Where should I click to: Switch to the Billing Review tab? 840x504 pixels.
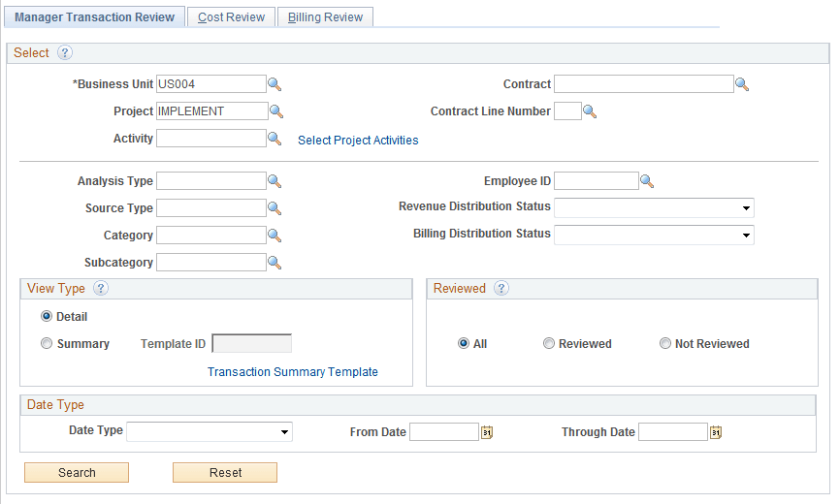pos(325,17)
